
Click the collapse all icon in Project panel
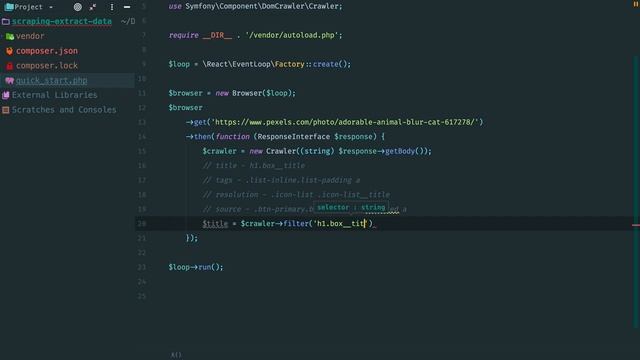(x=93, y=7)
